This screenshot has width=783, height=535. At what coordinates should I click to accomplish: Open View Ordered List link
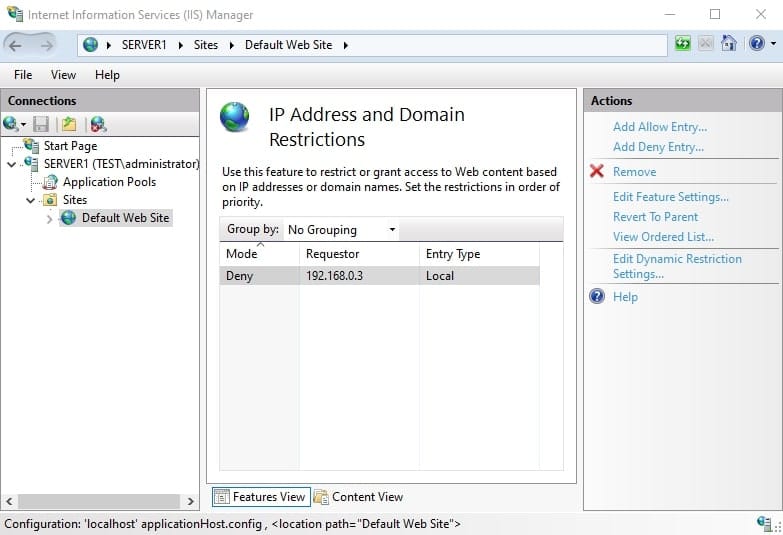tap(663, 237)
